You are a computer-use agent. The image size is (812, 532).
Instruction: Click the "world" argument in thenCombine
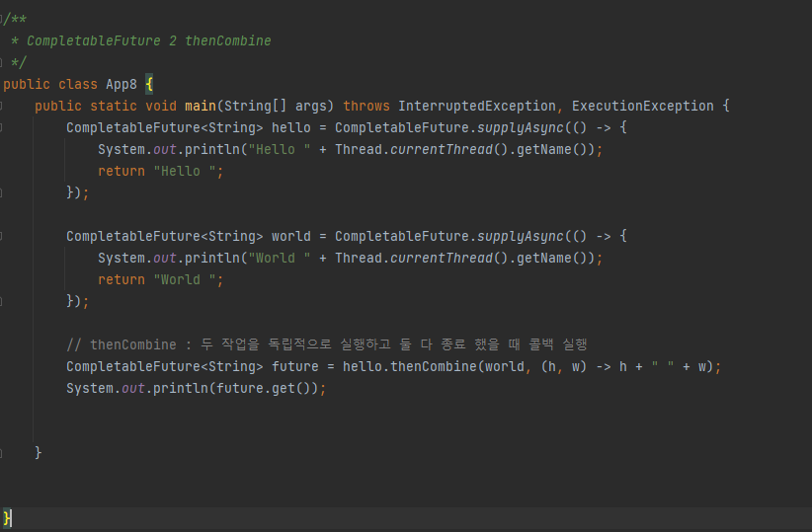click(505, 367)
